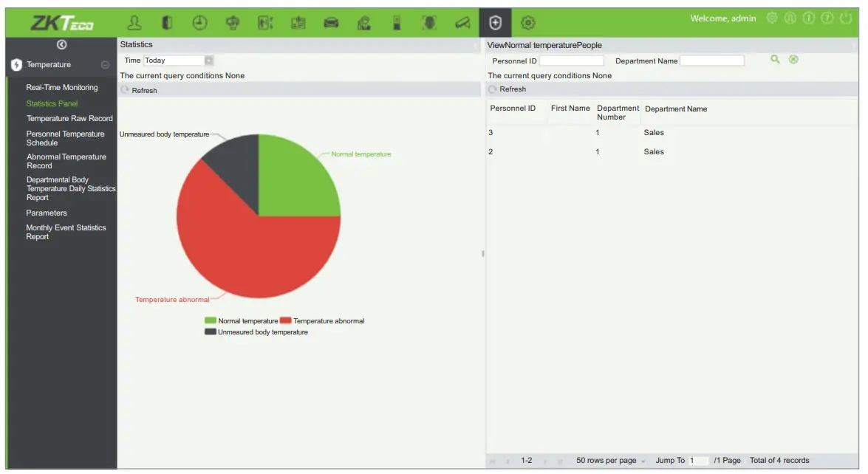Open Temperature Raw Record

click(69, 118)
